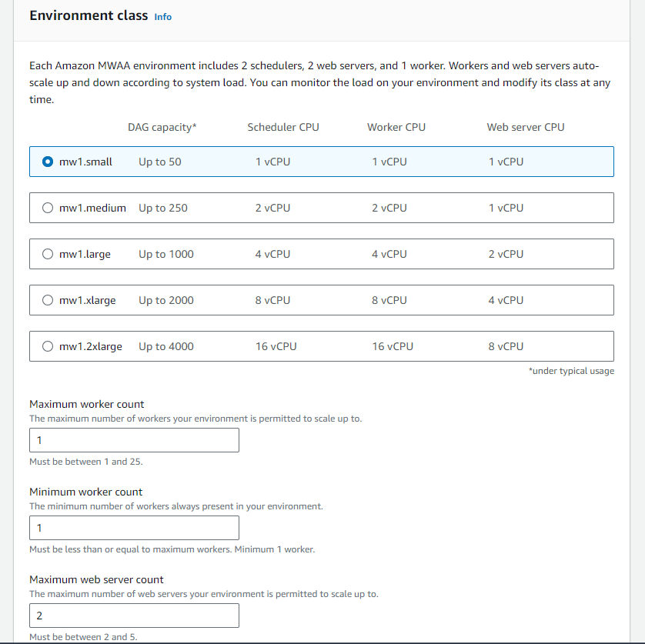Click the 'Up to 2000' capacity text
Screen dimensions: 645x644
165,300
